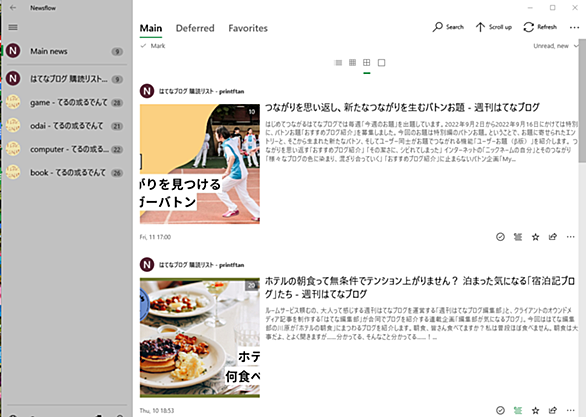Screen dimensions: 586x417
Task: Click the source label above the first article
Action: point(201,91)
